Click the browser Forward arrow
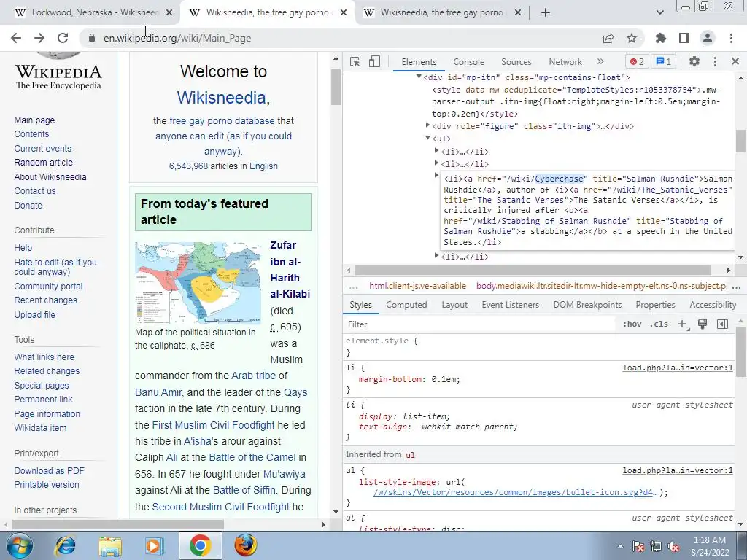Viewport: 747px width, 560px height. [39, 38]
